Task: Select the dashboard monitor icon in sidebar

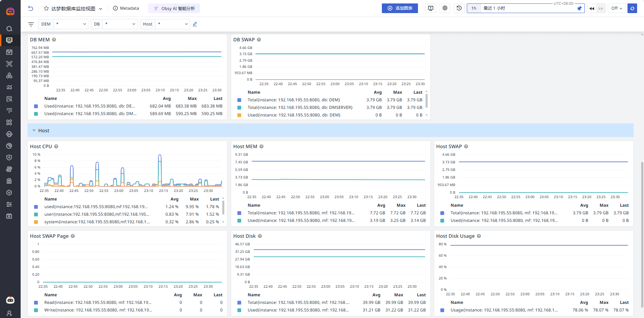Action: click(9, 40)
